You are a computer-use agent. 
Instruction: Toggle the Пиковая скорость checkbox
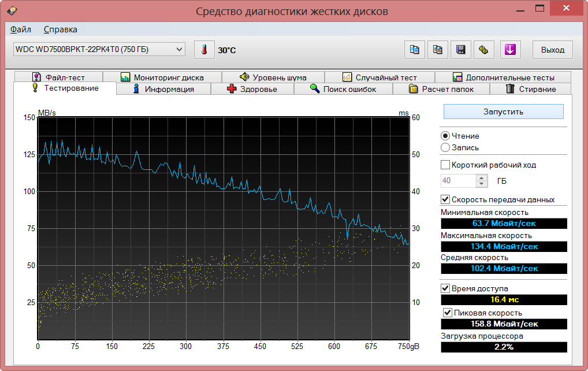[x=448, y=313]
